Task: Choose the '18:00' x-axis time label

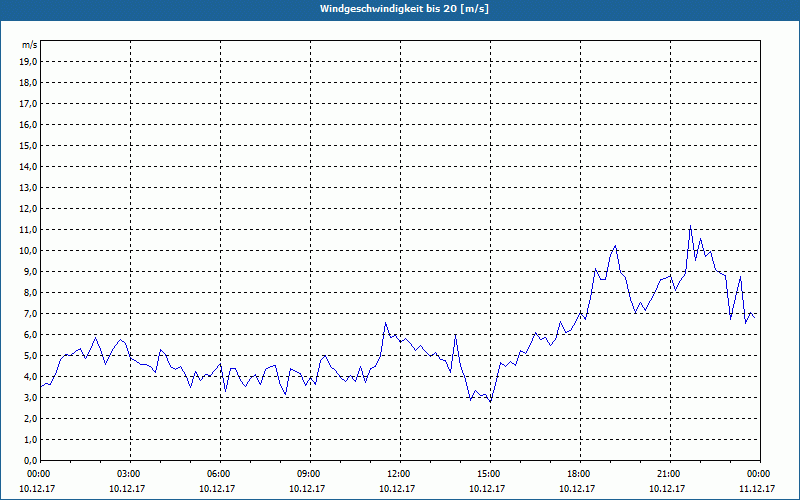Action: 580,474
